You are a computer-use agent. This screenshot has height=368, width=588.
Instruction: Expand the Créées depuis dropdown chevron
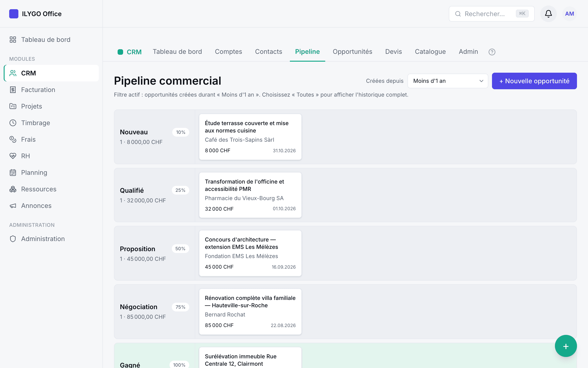pyautogui.click(x=481, y=81)
